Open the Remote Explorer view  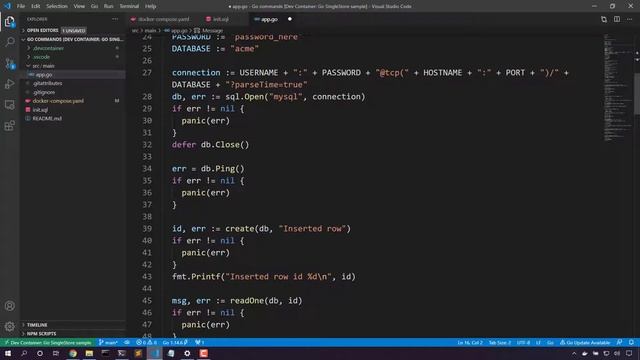(x=10, y=105)
